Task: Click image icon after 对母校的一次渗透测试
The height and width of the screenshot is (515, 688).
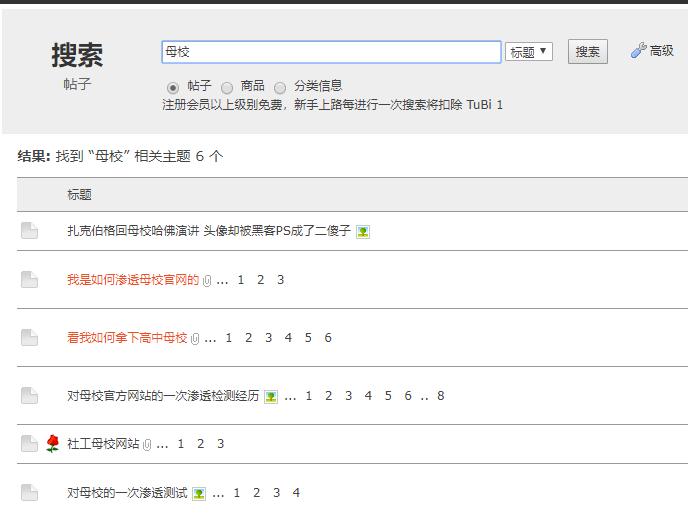Action: pos(199,494)
